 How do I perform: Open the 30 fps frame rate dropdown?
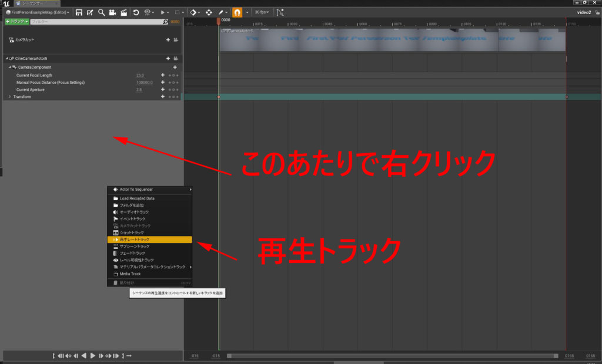pyautogui.click(x=262, y=12)
